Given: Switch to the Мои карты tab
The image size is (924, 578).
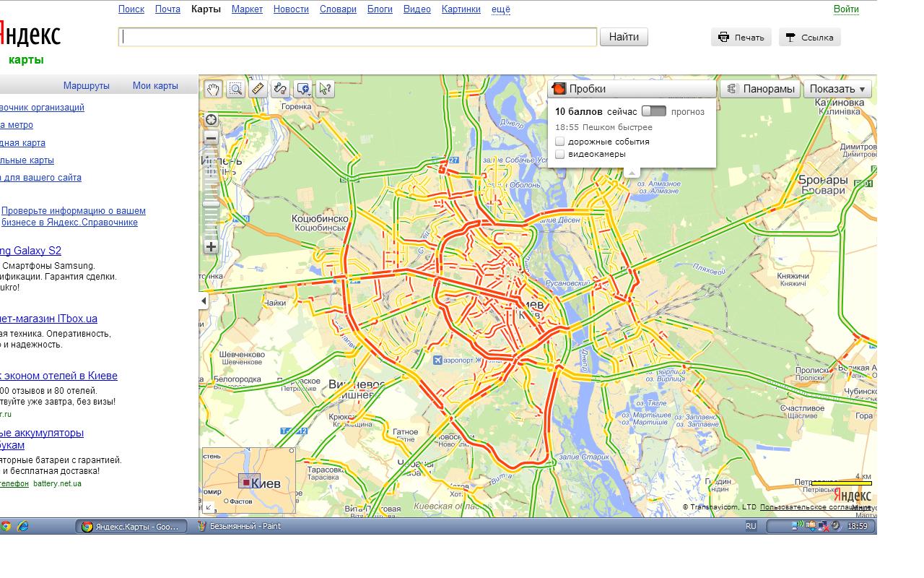Looking at the screenshot, I should pos(155,85).
